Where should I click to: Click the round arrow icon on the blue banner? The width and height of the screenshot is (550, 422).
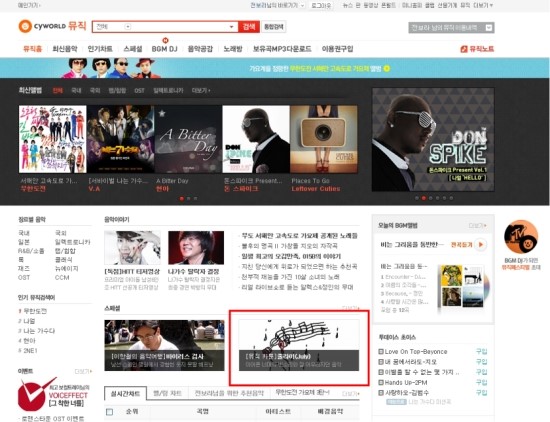(x=387, y=68)
